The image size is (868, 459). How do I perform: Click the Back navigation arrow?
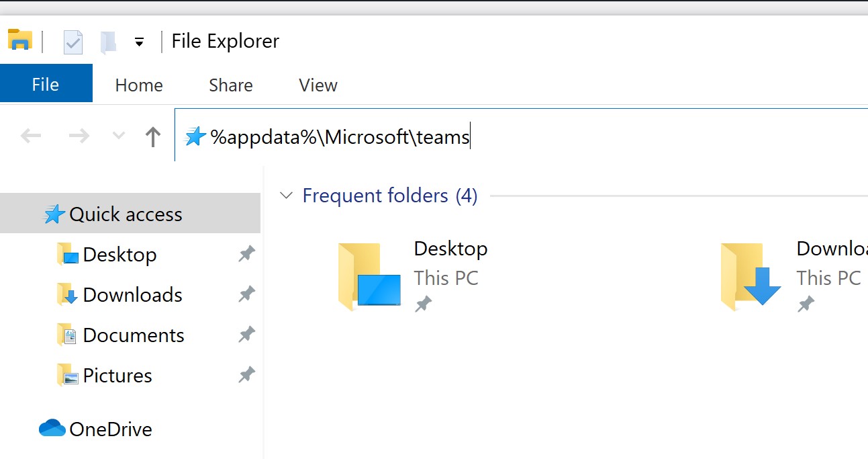[x=31, y=136]
